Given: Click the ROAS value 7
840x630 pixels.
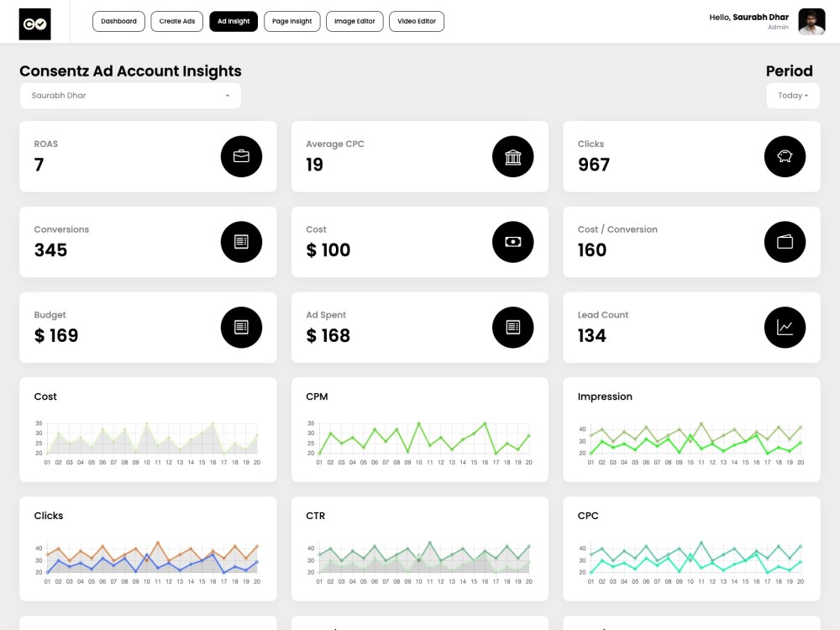Looking at the screenshot, I should [x=39, y=165].
